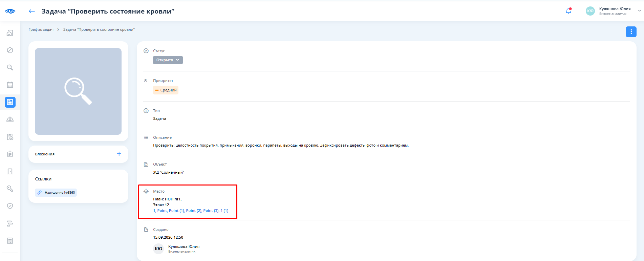Open the shield icon in the sidebar
Screen dimensions: 644x261
pyautogui.click(x=10, y=206)
